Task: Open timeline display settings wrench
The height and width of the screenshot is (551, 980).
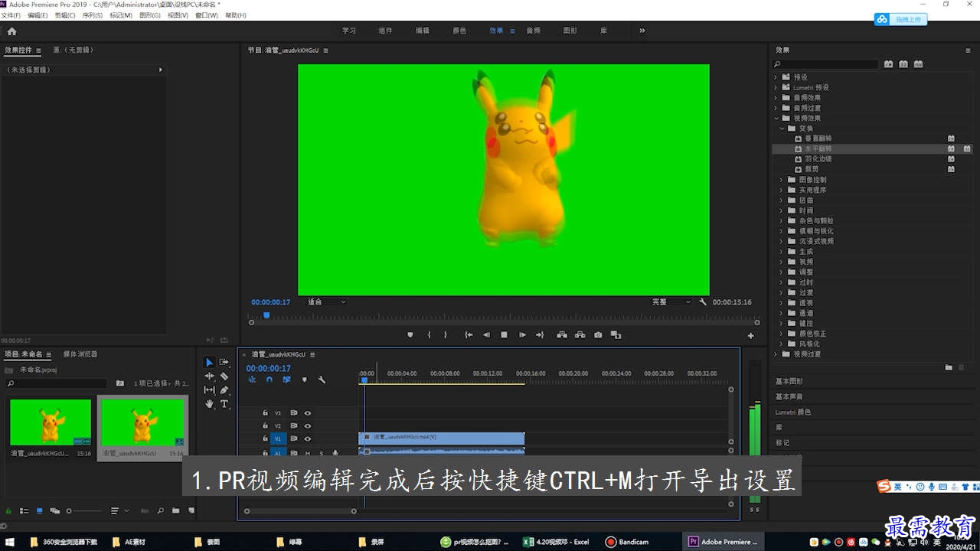Action: 322,380
